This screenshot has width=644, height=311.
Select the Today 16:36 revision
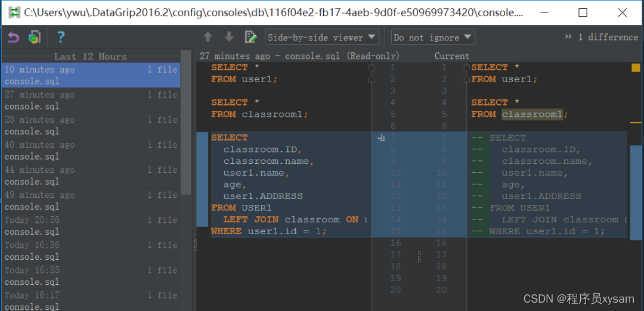pos(91,251)
